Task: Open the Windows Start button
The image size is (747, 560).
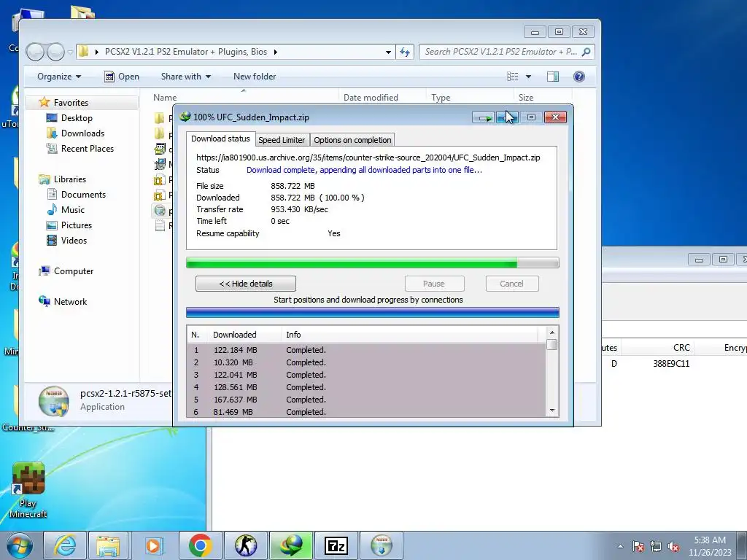Action: click(x=20, y=545)
